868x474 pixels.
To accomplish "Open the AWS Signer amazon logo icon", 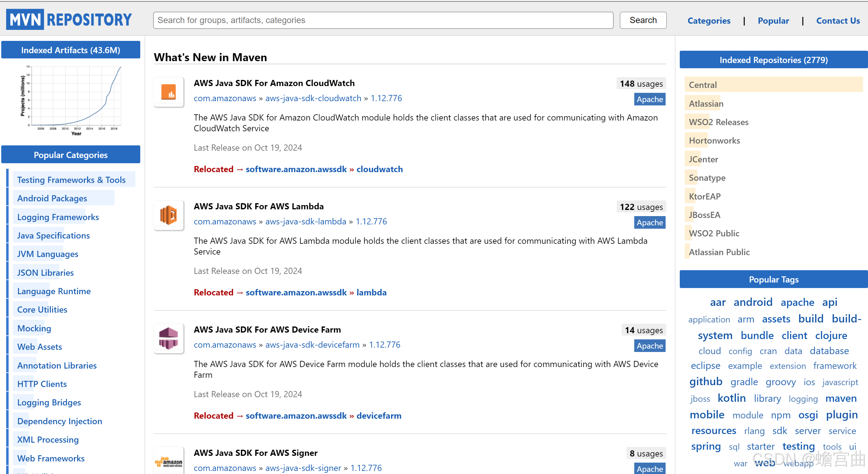I will 169,461.
